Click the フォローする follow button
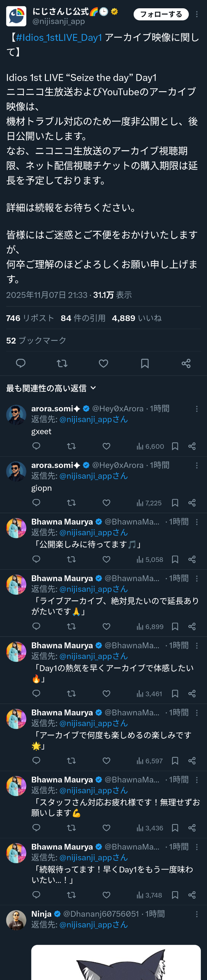 [161, 14]
